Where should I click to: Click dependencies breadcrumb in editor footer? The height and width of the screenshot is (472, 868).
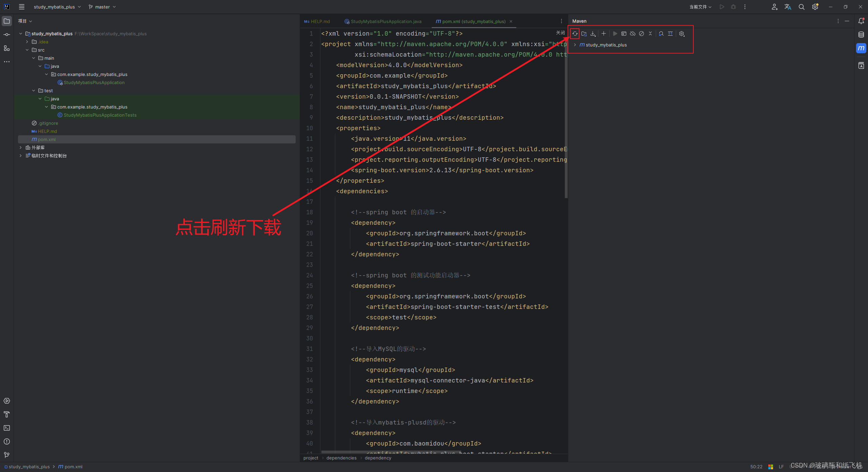point(341,458)
